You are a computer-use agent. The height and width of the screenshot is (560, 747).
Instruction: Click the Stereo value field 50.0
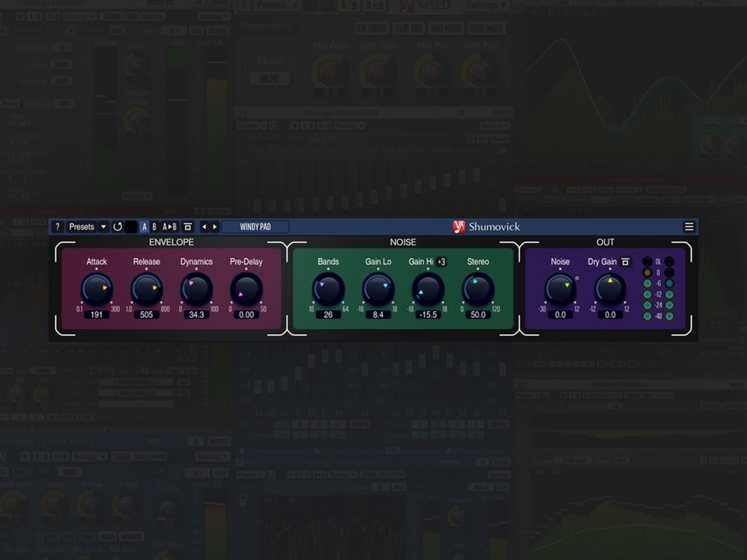(478, 315)
